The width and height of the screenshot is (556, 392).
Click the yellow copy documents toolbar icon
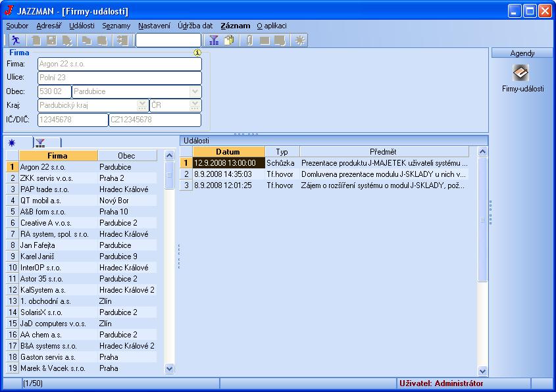[x=229, y=40]
